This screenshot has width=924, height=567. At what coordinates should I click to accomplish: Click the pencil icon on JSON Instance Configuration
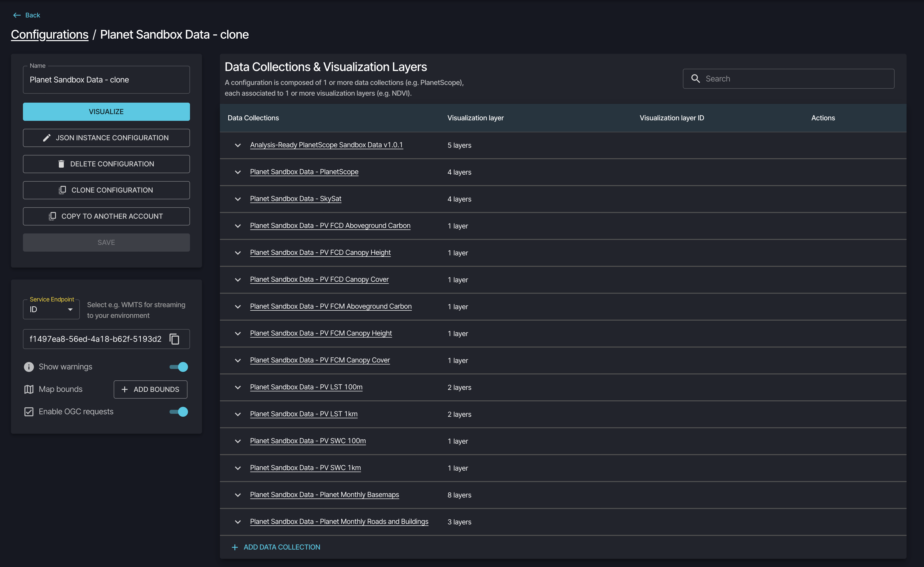47,138
